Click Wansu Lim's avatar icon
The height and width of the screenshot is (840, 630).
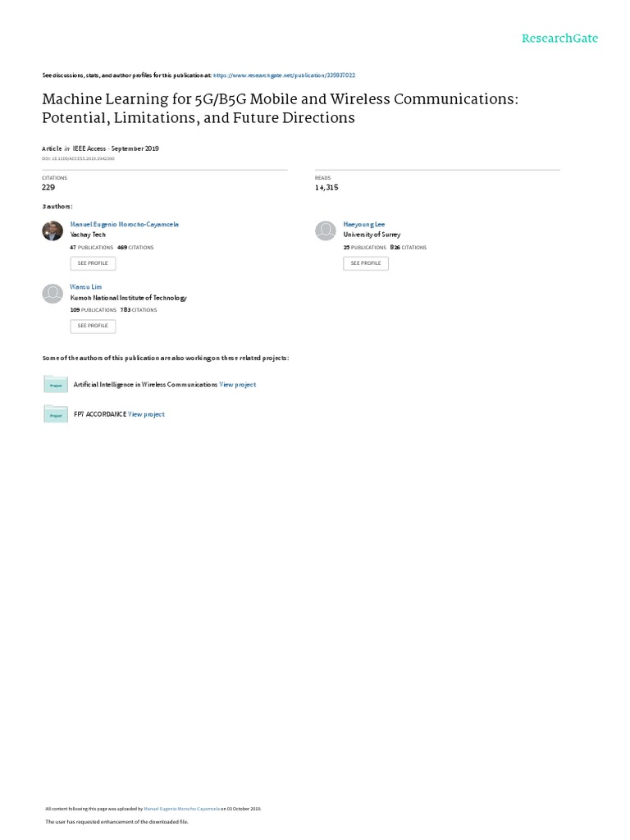tap(52, 294)
